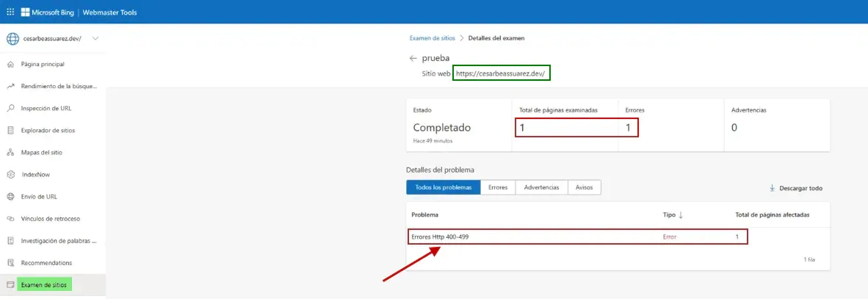Click the Envío de URL globe icon
The width and height of the screenshot is (868, 299).
(10, 197)
